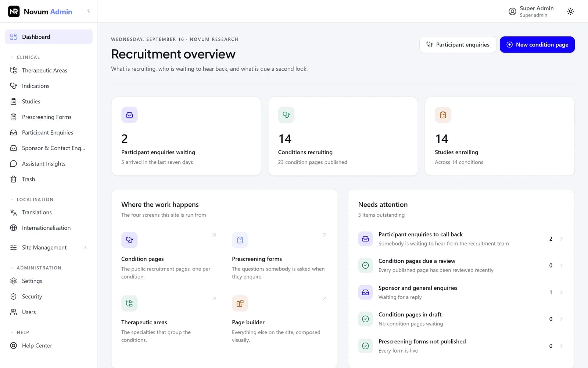Viewport: 588px width, 368px height.
Task: Click the Studies clipboard icon in sidebar
Action: pyautogui.click(x=14, y=102)
